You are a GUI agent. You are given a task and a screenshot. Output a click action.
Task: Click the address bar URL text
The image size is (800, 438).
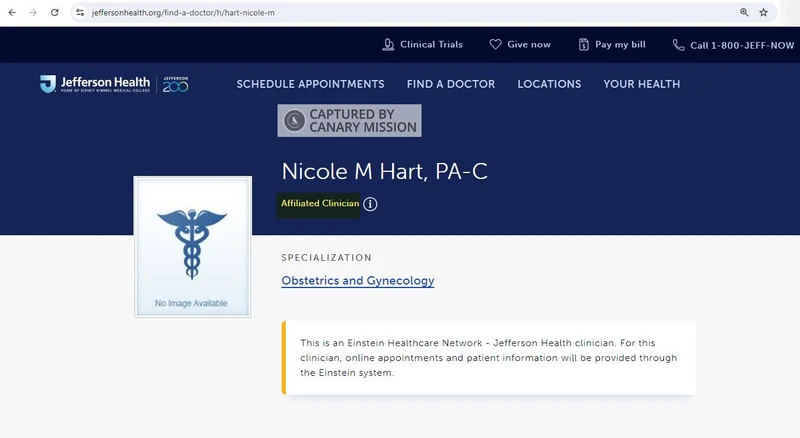click(183, 13)
